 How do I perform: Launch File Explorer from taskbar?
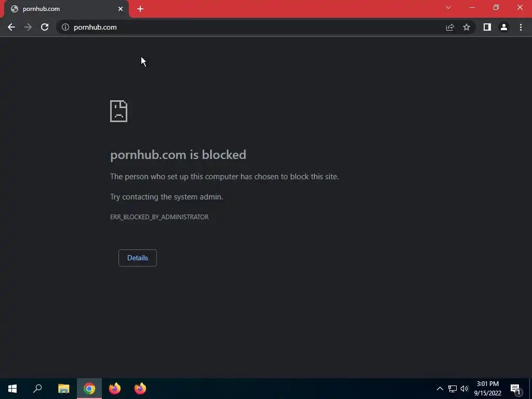pyautogui.click(x=63, y=389)
